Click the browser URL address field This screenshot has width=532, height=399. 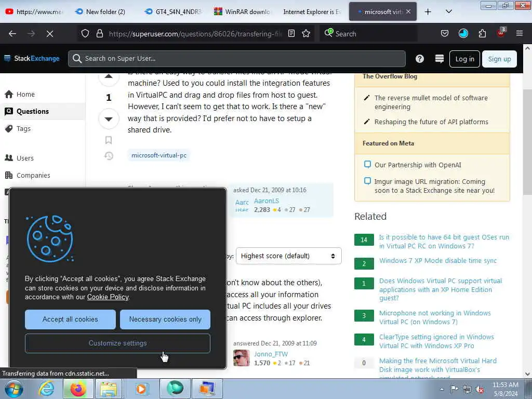pos(195,34)
